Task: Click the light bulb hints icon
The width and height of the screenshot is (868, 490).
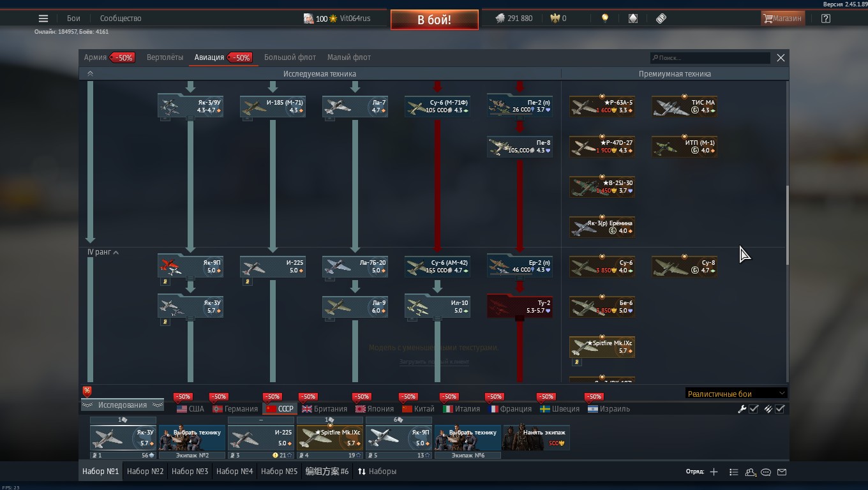Action: (x=605, y=19)
